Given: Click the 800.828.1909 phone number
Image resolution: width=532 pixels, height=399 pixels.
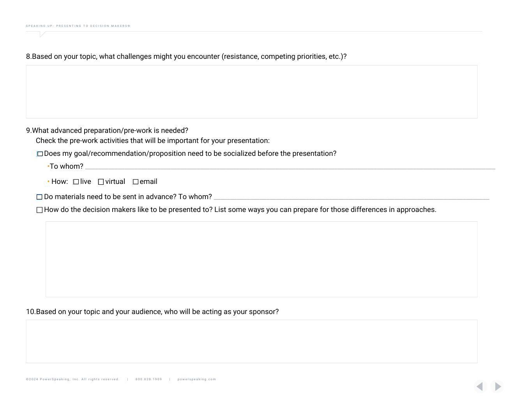Looking at the screenshot, I should (148, 379).
